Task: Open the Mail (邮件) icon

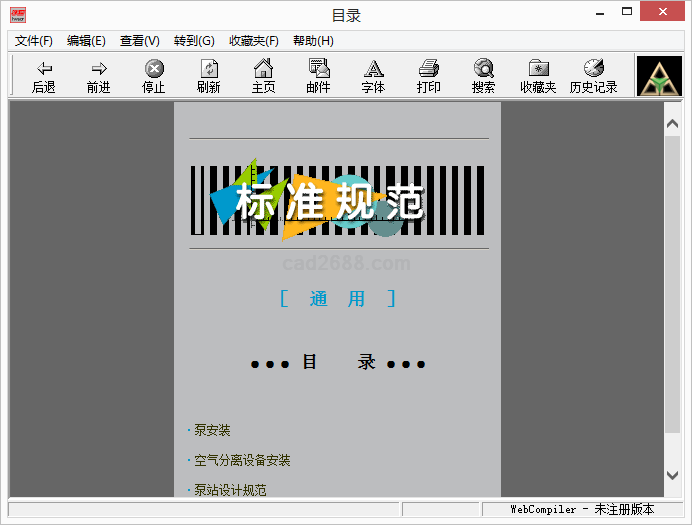Action: pos(318,69)
